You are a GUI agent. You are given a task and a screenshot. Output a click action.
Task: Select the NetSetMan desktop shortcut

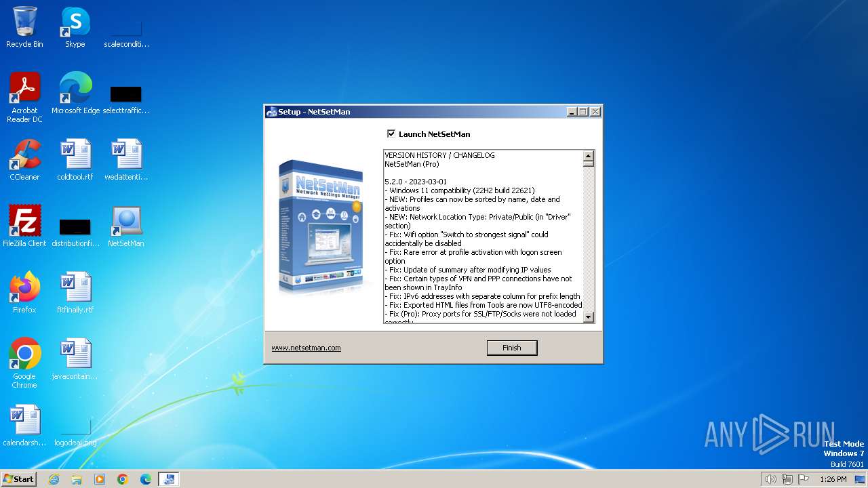[x=126, y=226]
